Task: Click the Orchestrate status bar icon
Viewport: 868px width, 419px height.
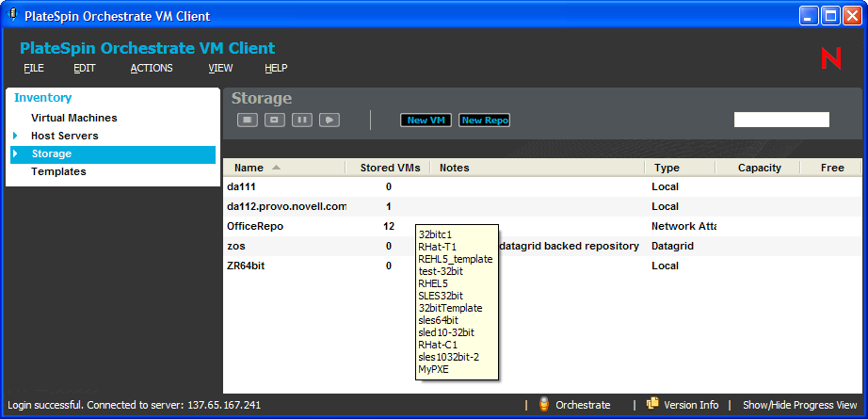Action: point(544,405)
